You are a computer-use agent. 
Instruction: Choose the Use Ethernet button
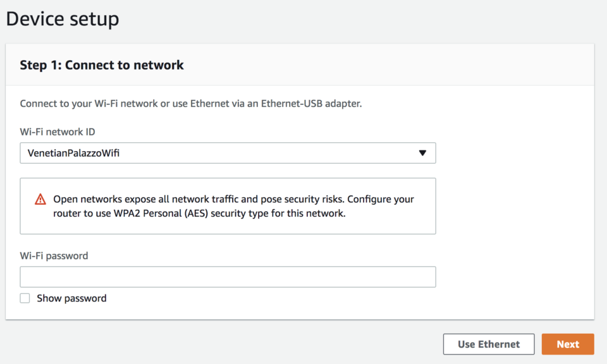click(489, 344)
